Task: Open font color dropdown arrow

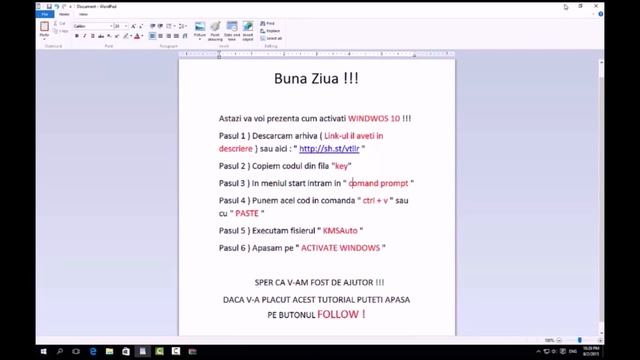Action: point(142,36)
